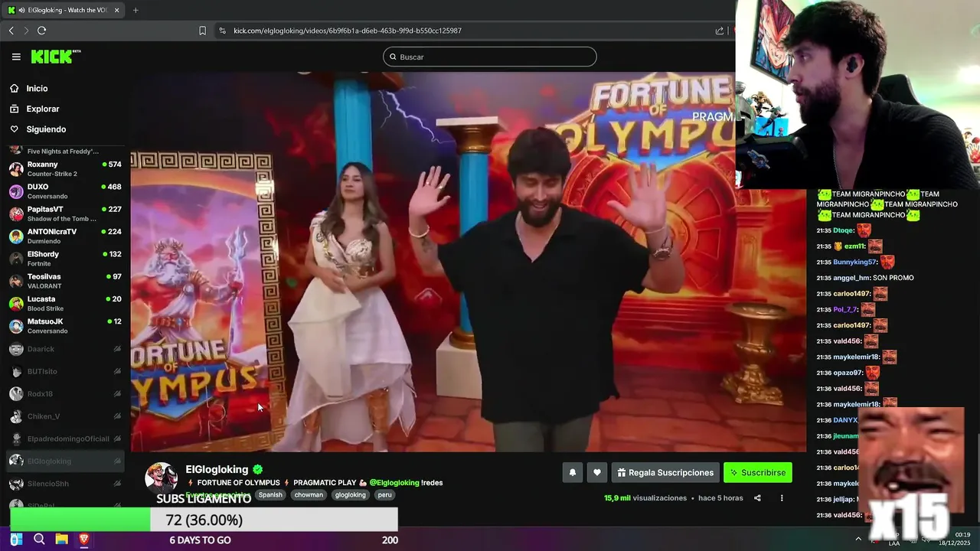Open @Elglogloking mention link
The image size is (980, 551).
[394, 483]
